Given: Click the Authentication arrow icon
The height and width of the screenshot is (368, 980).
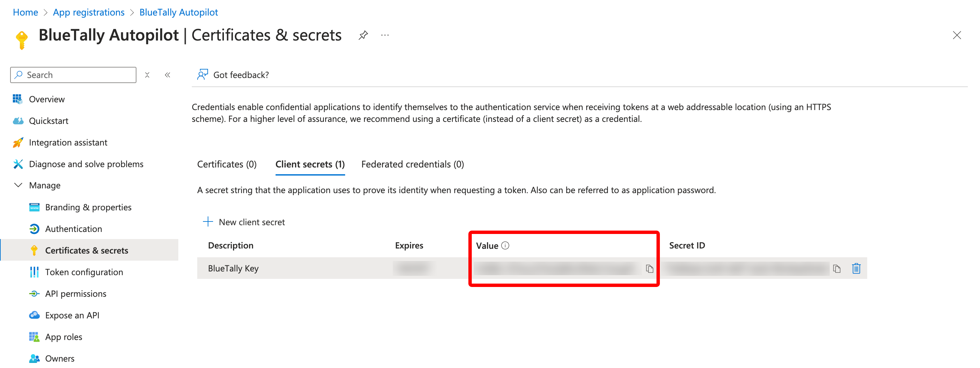Looking at the screenshot, I should click(x=34, y=229).
